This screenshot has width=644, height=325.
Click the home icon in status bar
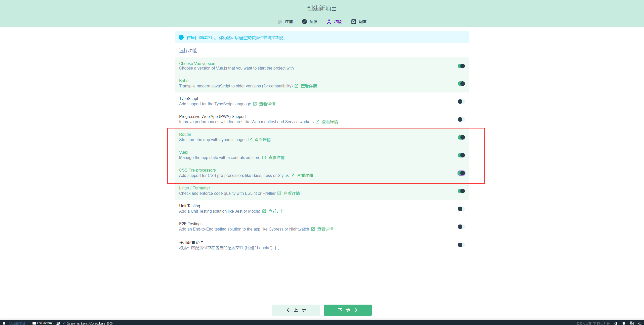click(4, 323)
